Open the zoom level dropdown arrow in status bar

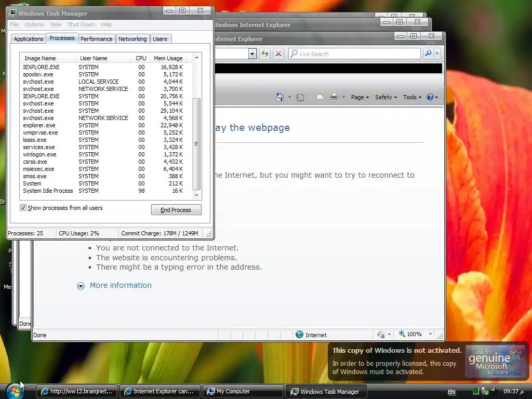tap(430, 334)
